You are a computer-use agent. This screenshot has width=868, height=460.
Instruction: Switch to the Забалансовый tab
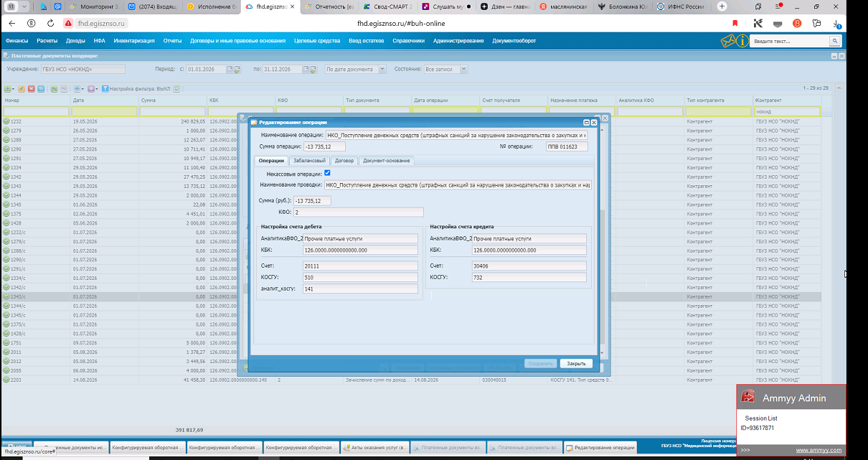(310, 161)
